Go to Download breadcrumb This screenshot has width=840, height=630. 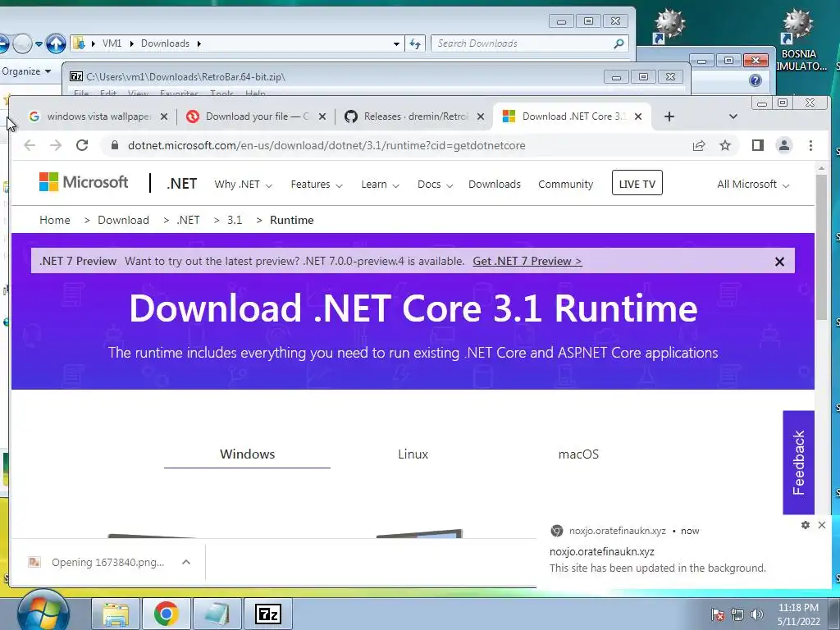[x=123, y=220]
